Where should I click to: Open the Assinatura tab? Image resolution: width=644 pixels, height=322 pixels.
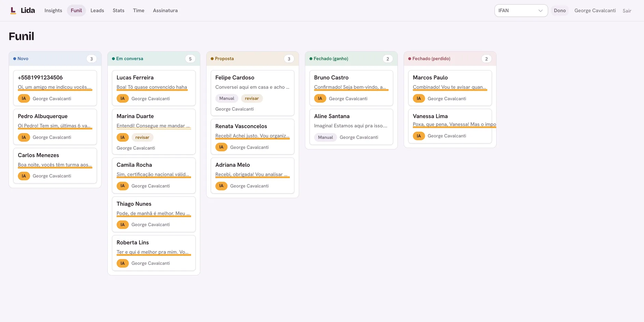pos(165,11)
